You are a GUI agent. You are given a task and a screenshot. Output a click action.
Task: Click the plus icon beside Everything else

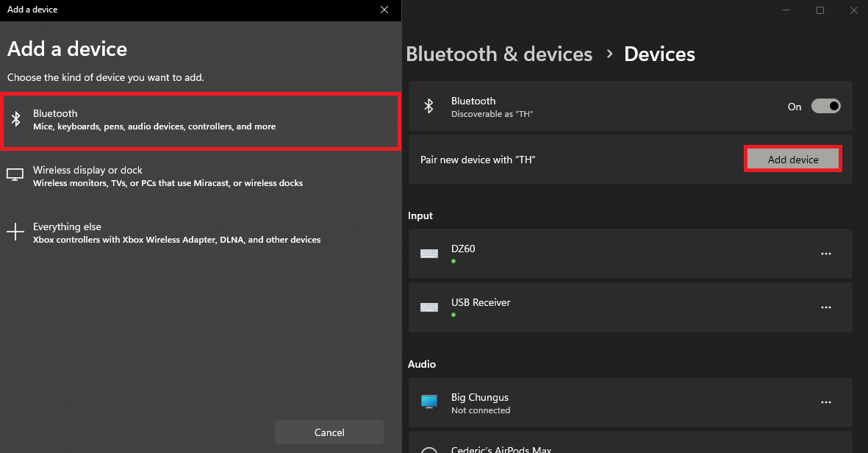[15, 232]
